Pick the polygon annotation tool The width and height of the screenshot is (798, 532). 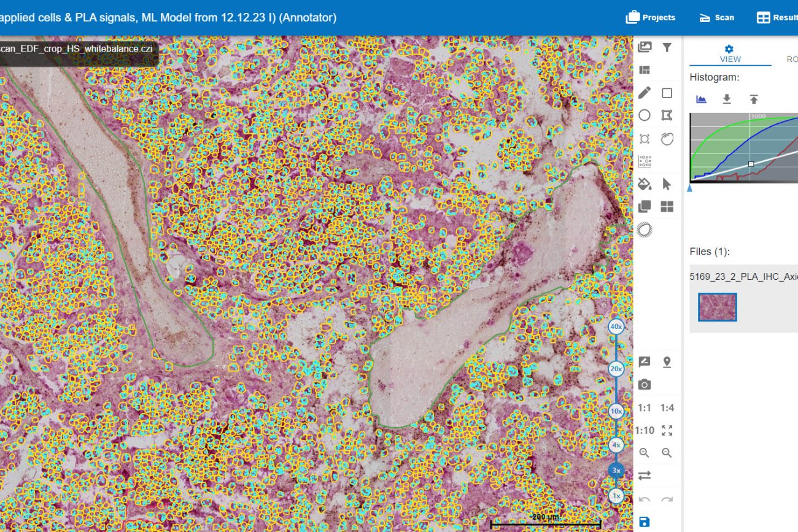pyautogui.click(x=667, y=115)
